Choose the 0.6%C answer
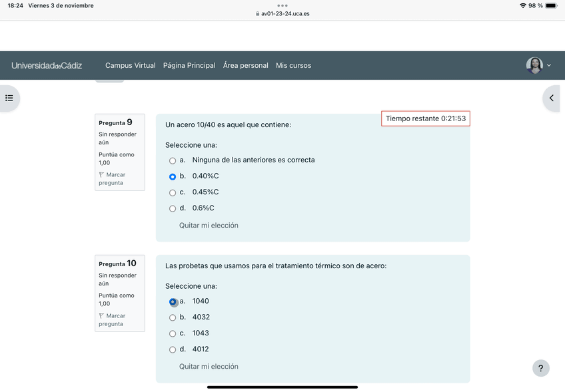Viewport: 565px width, 392px height. click(x=173, y=208)
